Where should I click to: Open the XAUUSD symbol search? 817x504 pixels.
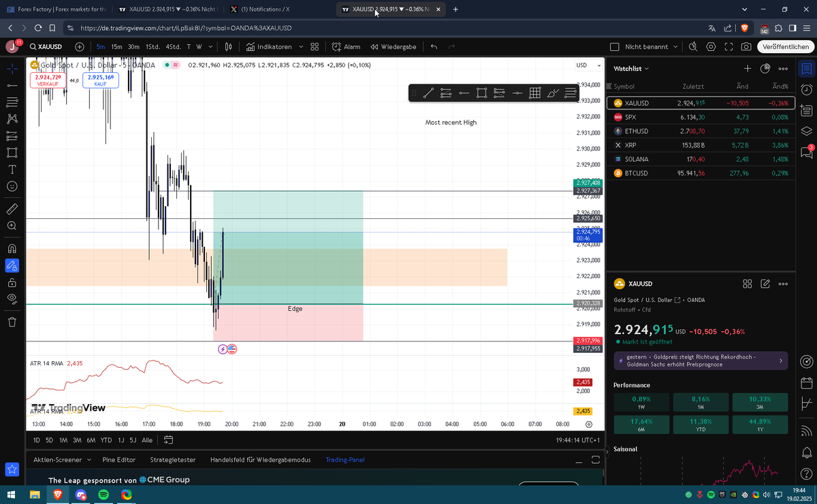point(46,47)
